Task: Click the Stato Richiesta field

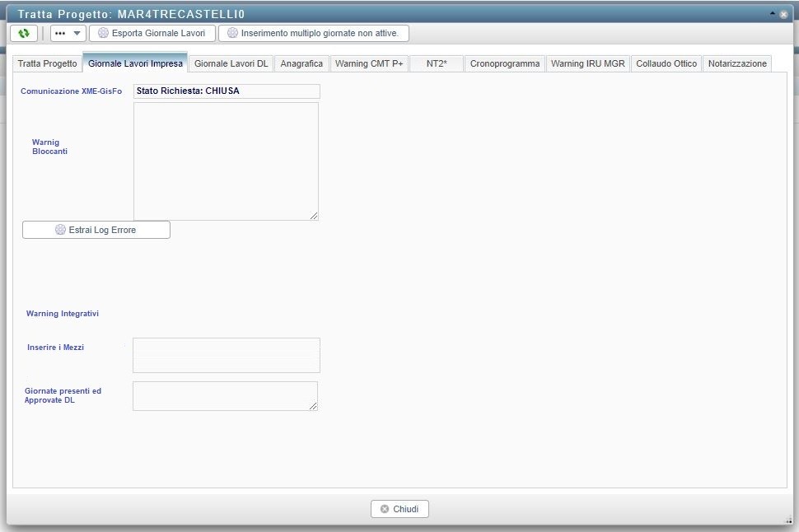Action: [227, 91]
